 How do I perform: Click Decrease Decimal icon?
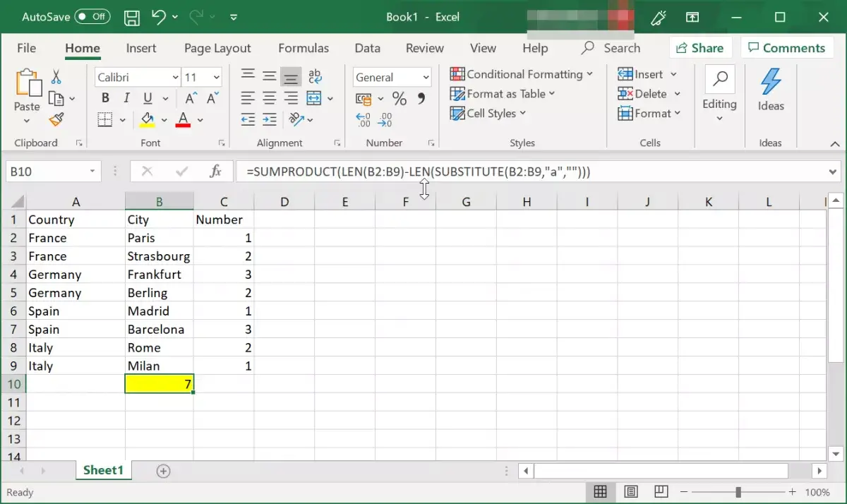click(x=385, y=120)
